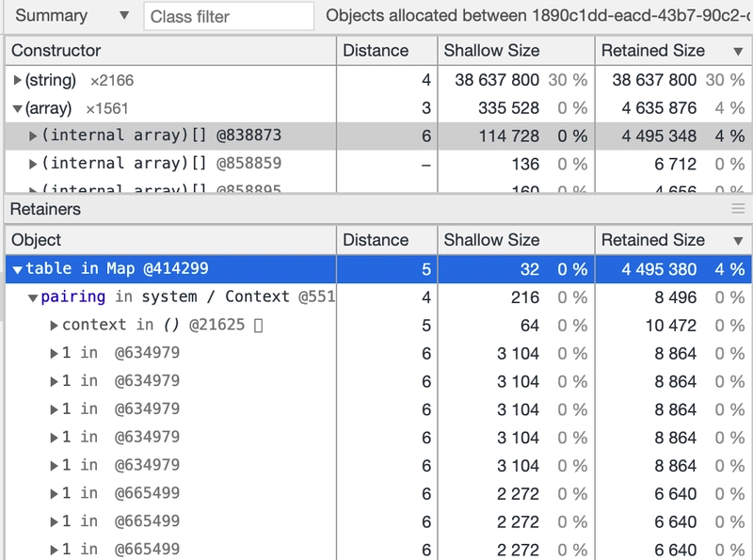Click the small icon after 'context in () @21625'
Viewport: 753px width, 560px height.
coord(259,326)
